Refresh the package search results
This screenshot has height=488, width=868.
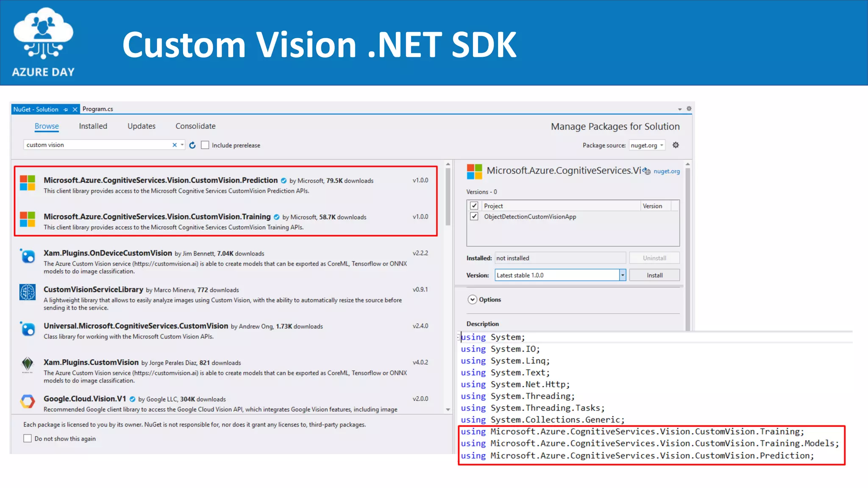(192, 145)
